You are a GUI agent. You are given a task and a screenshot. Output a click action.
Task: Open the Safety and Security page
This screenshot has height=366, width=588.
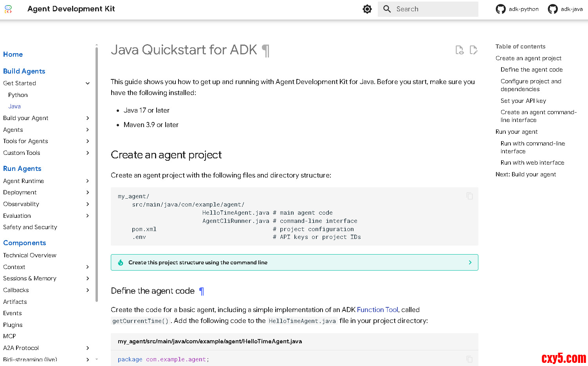coord(30,227)
